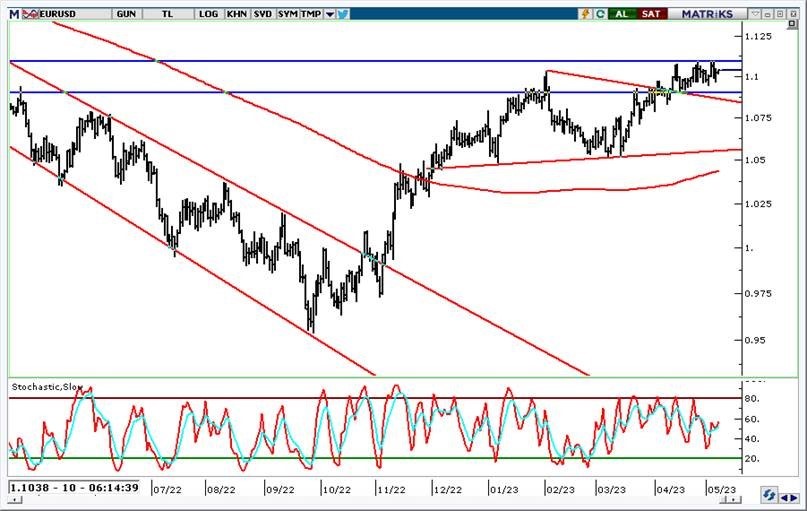Click the chart refresh icon at bottom right

771,496
